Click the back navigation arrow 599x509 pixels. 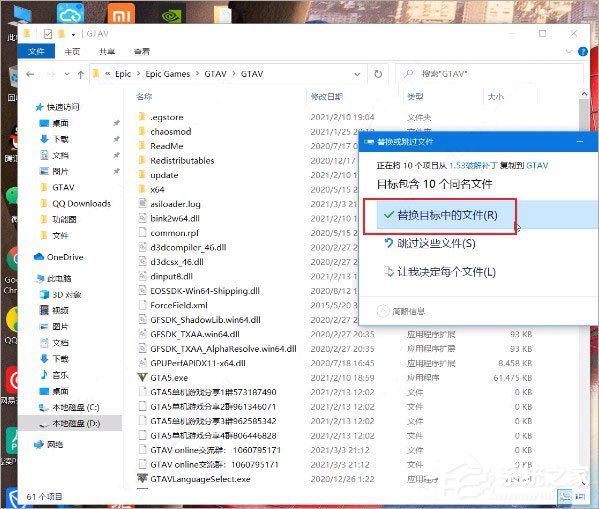[30, 74]
